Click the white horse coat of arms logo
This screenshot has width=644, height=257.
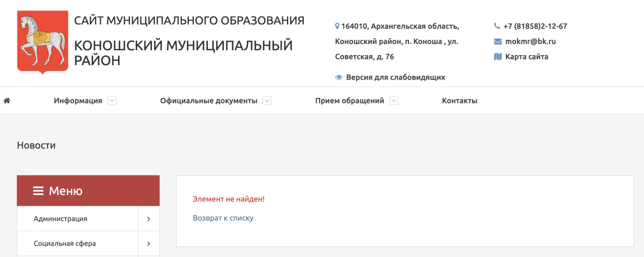43,42
